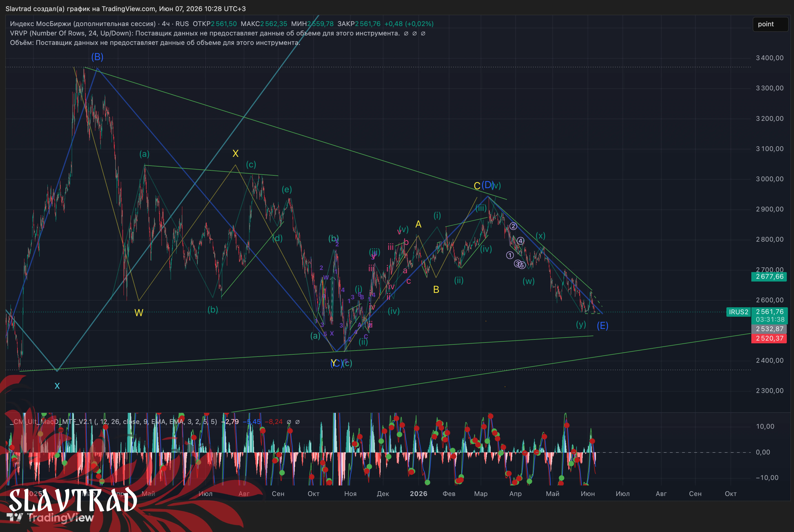Image resolution: width=794 pixels, height=532 pixels.
Task: Select the blue (E) wave label
Action: coord(602,326)
